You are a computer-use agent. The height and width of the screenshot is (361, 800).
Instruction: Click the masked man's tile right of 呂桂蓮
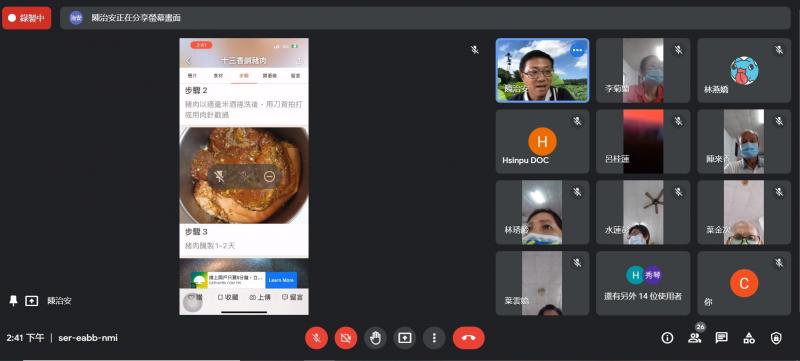[744, 141]
